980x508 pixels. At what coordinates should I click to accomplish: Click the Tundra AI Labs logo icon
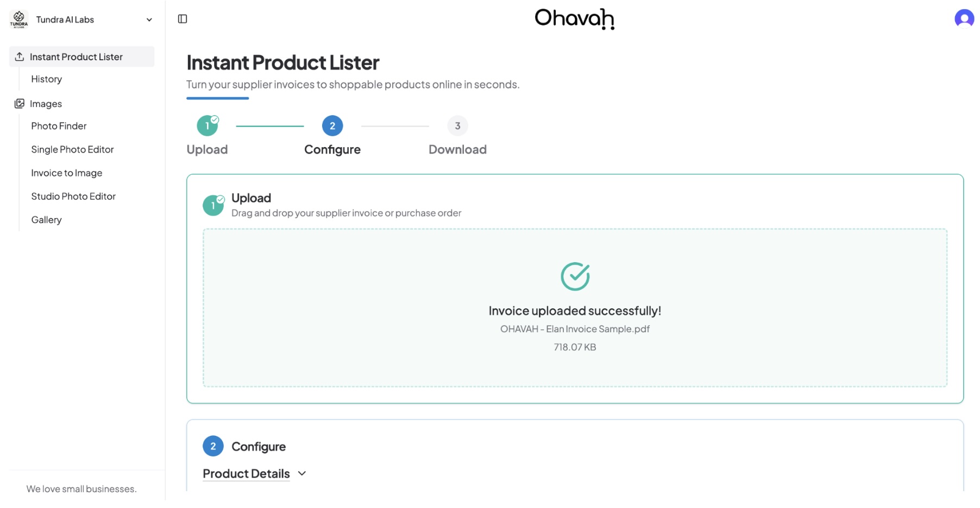point(19,20)
